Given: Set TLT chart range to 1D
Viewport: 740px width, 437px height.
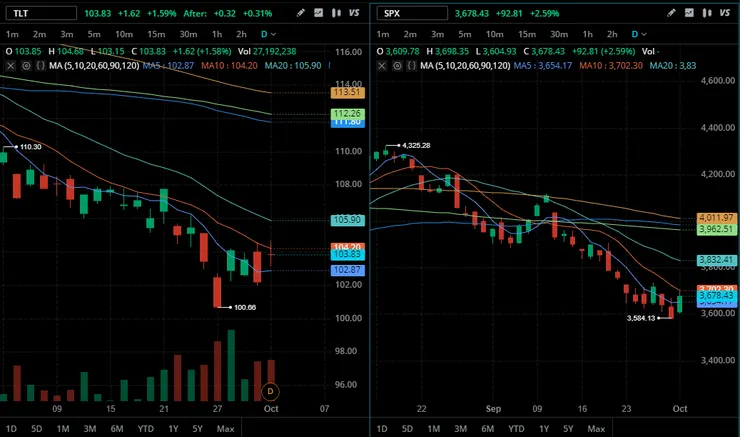Looking at the screenshot, I should click(x=11, y=429).
